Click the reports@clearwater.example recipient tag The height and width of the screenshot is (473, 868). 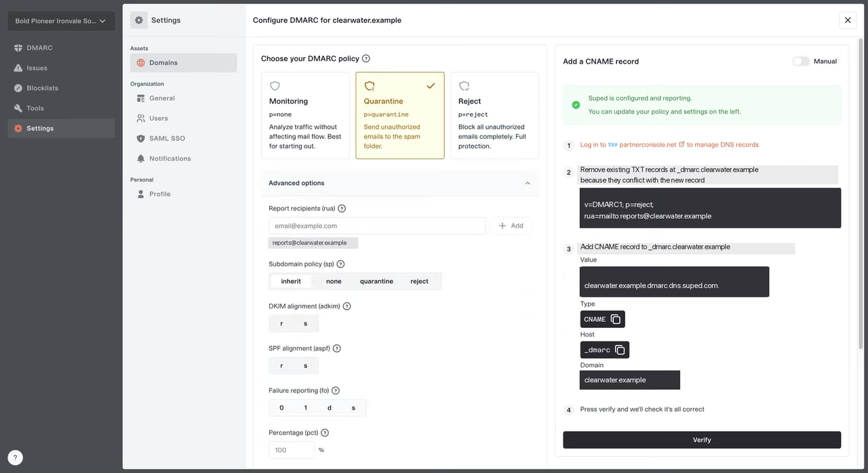click(313, 243)
